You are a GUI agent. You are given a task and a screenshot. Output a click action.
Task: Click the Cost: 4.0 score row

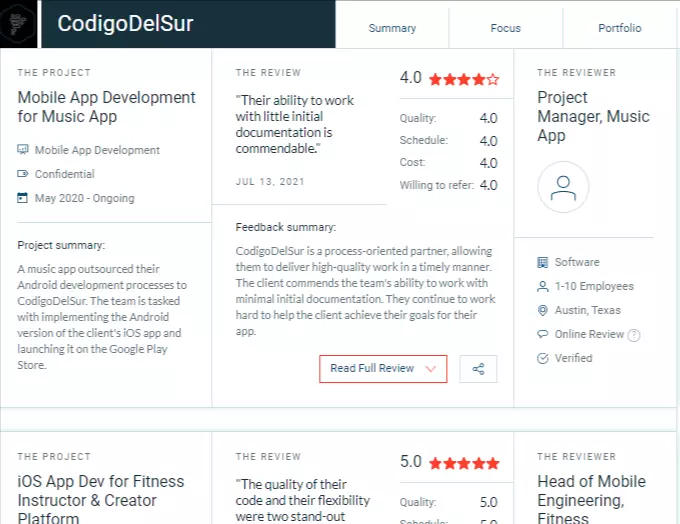pyautogui.click(x=448, y=163)
